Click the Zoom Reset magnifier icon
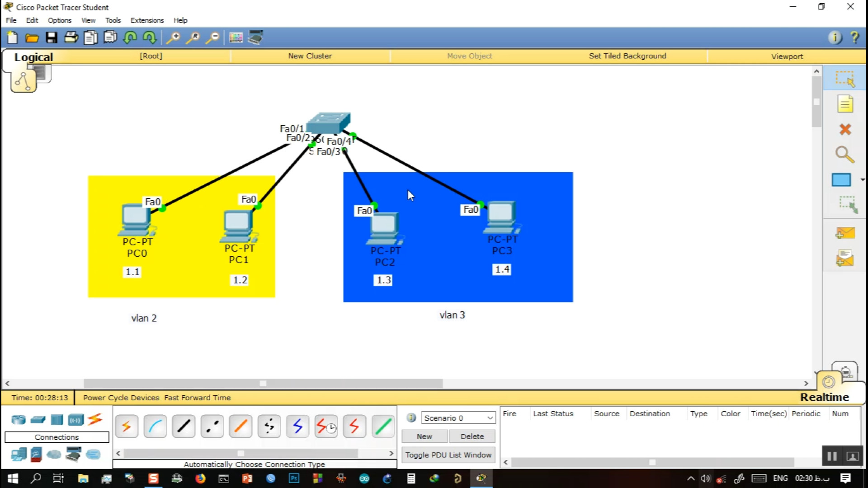Screen dimensions: 868x488 (x=193, y=38)
